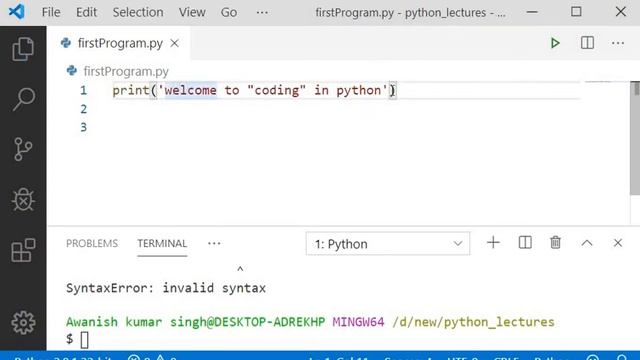Viewport: 640px width, 360px height.
Task: Click the editor vertical scrollbar
Action: point(635,139)
